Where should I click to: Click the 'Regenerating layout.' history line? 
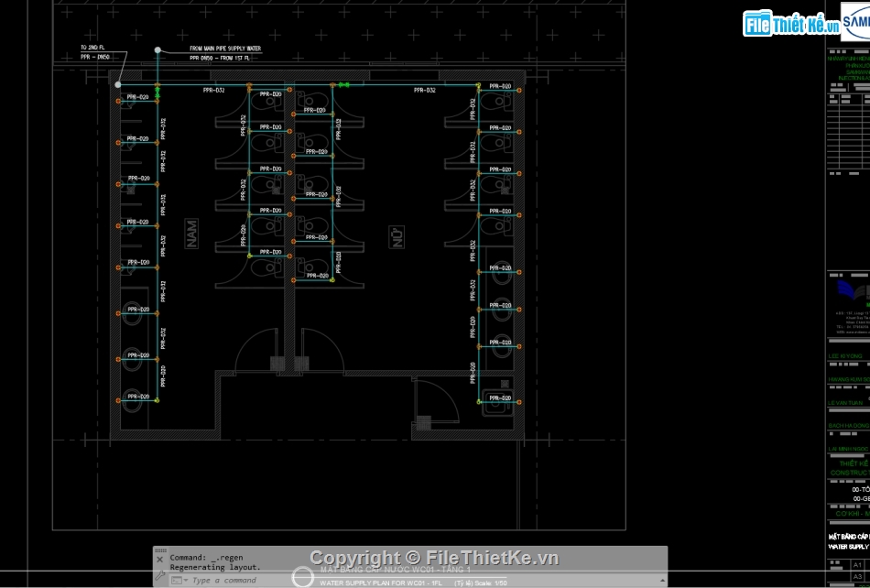pyautogui.click(x=215, y=568)
